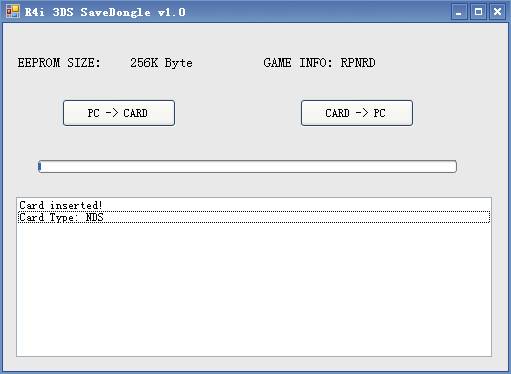Viewport: 511px width, 374px height.
Task: Maximize the SaveDongle window
Action: point(478,12)
